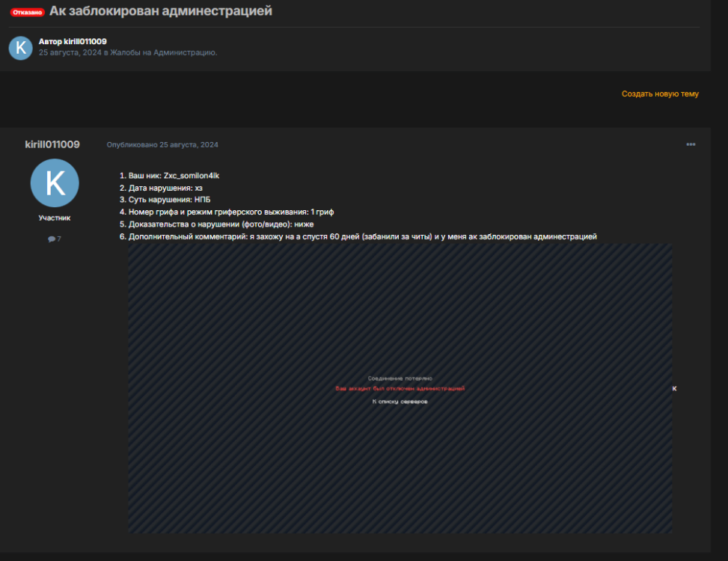
Task: Open kirill011009 username in post sidebar
Action: (52, 144)
